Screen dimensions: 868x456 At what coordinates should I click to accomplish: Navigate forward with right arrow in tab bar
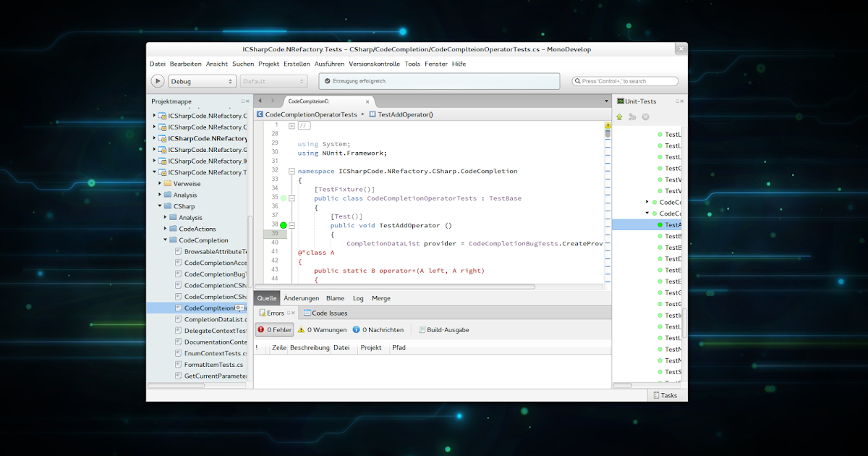point(273,101)
